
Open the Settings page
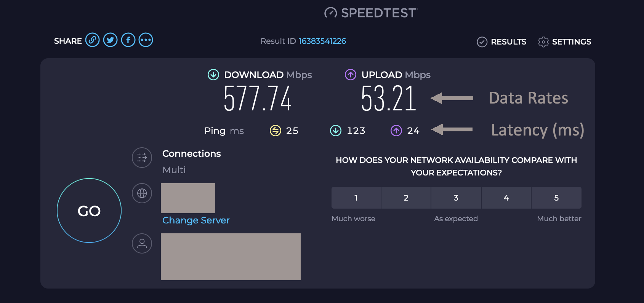coord(565,42)
